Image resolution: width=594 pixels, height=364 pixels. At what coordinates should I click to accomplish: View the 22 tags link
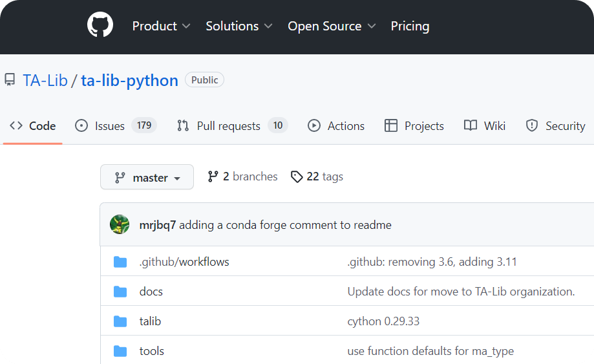[317, 177]
